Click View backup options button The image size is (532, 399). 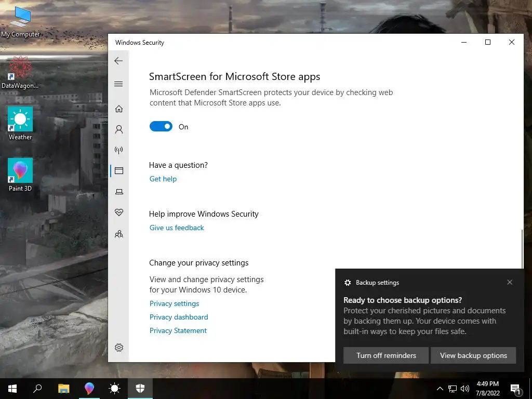473,355
